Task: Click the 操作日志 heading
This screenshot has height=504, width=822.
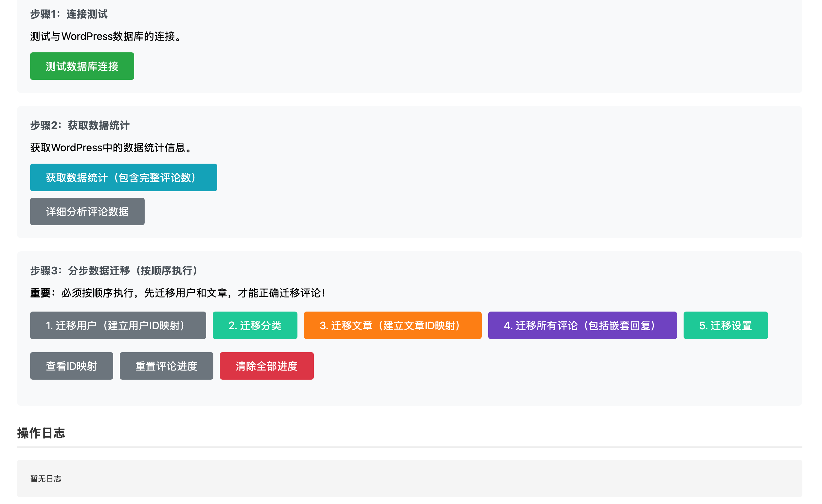Action: point(41,433)
